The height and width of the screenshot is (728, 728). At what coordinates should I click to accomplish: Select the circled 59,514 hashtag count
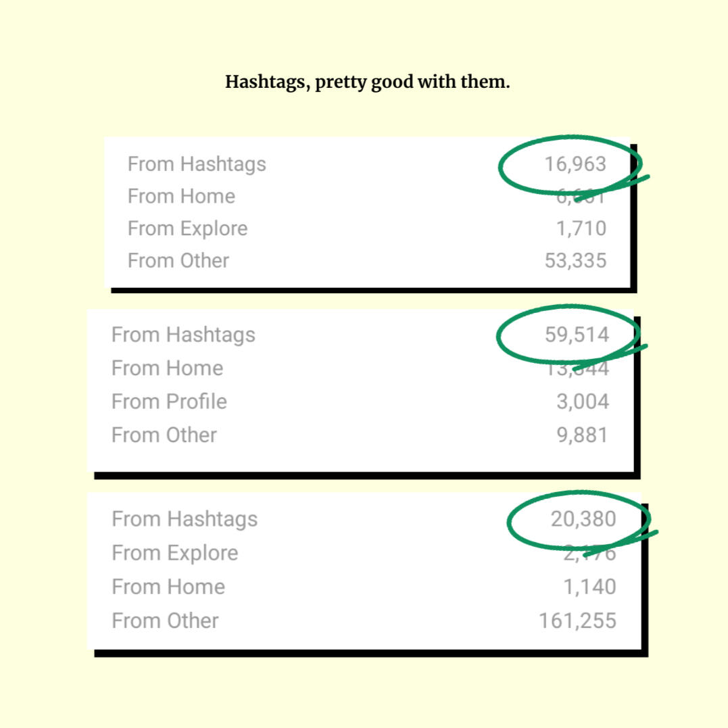point(577,335)
